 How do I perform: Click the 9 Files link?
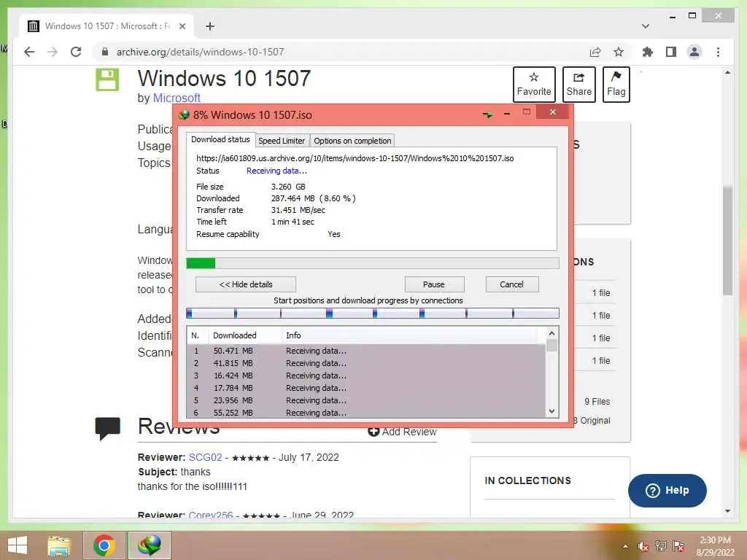point(597,402)
